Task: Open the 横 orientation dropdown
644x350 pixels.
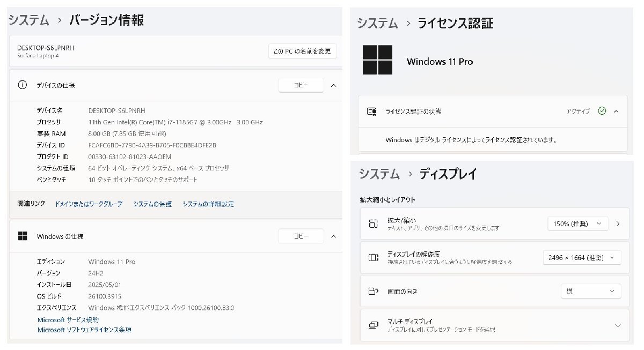Action: pos(590,291)
